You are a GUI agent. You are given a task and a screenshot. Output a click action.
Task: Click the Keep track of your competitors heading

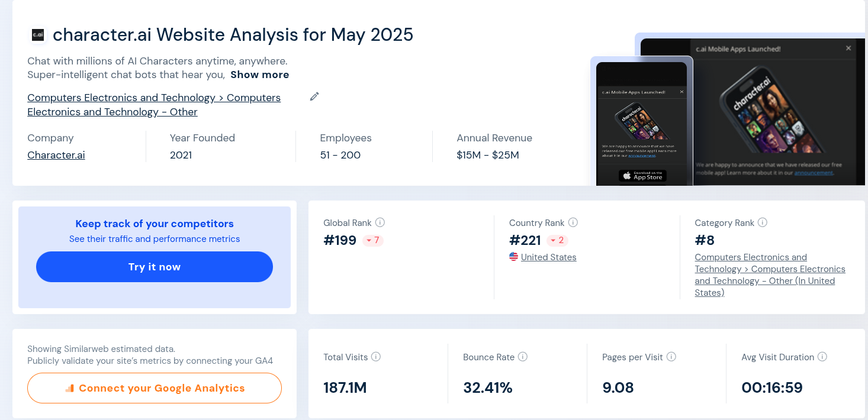(x=155, y=224)
